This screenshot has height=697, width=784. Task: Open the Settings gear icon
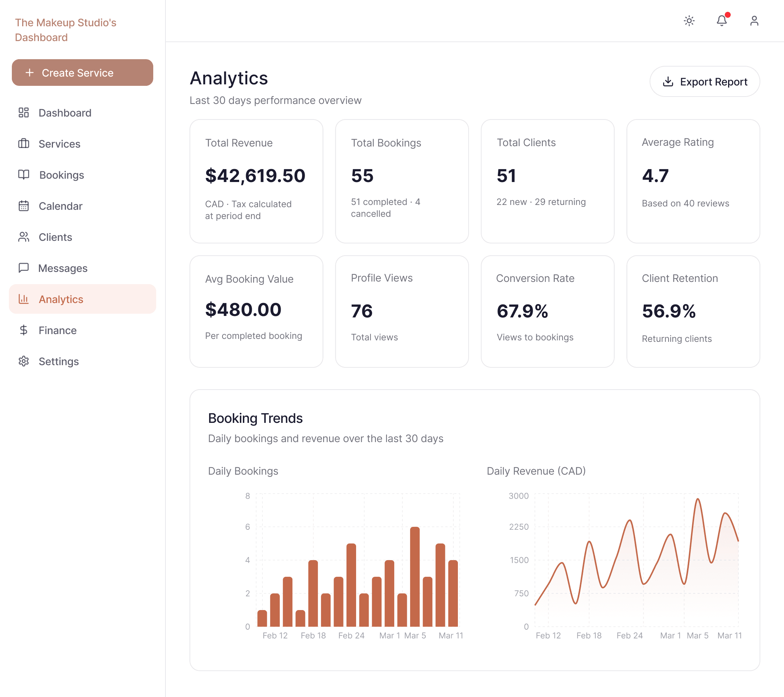point(24,361)
